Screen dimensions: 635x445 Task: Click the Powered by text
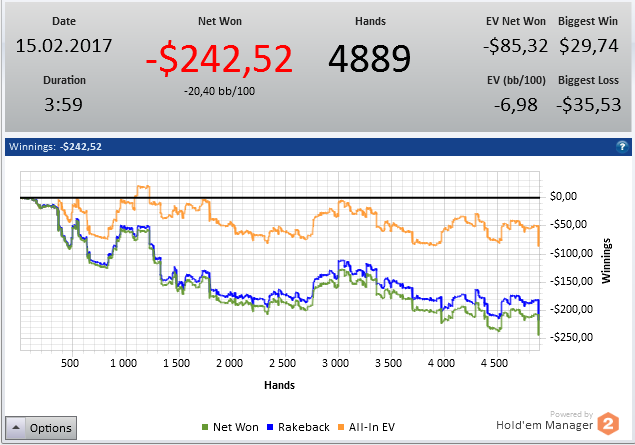[x=571, y=414]
